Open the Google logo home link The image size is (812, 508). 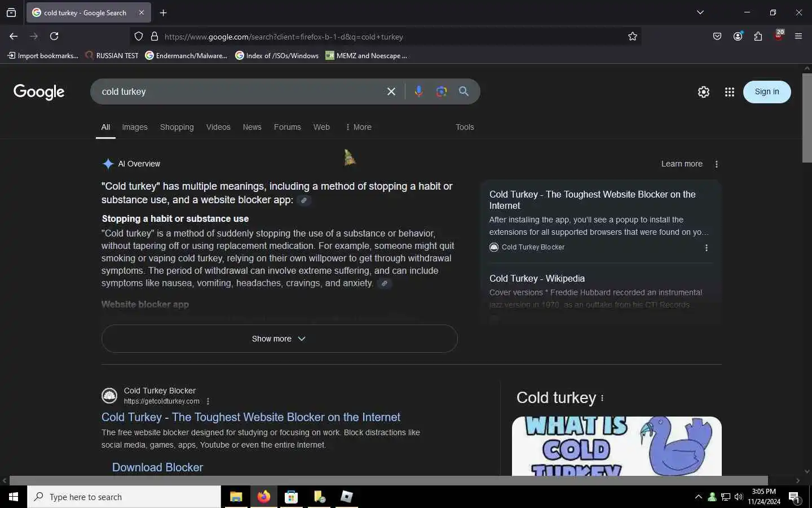tap(39, 92)
